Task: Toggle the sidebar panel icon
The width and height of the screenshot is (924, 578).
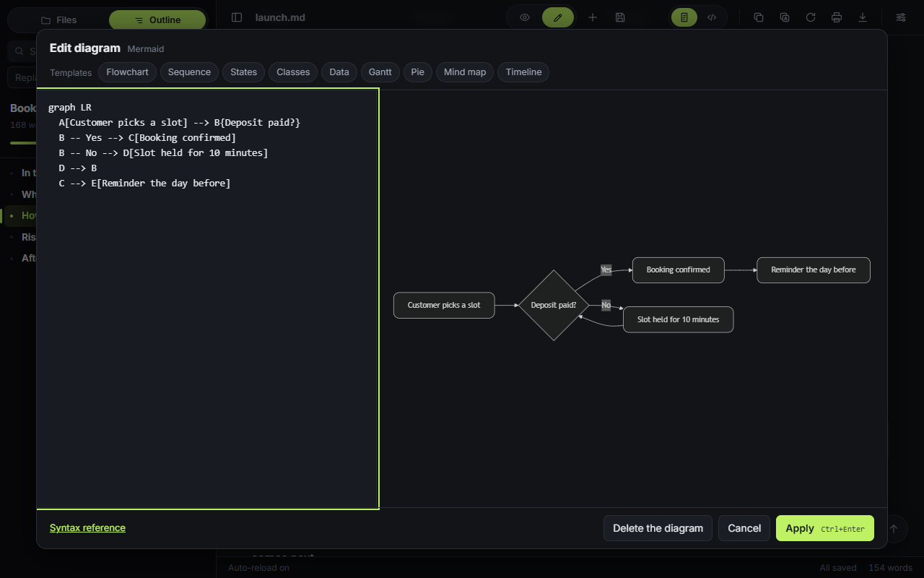Action: [x=237, y=17]
